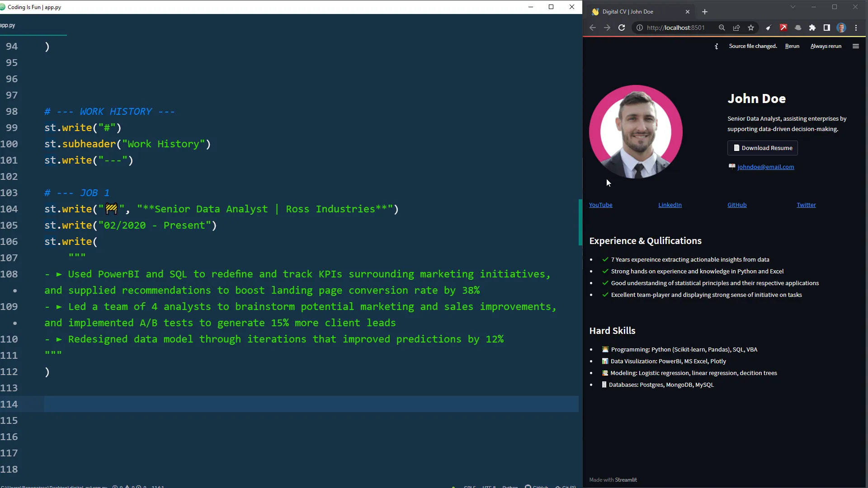This screenshot has height=488, width=868.
Task: Select the app.py editor tab
Action: 8,25
